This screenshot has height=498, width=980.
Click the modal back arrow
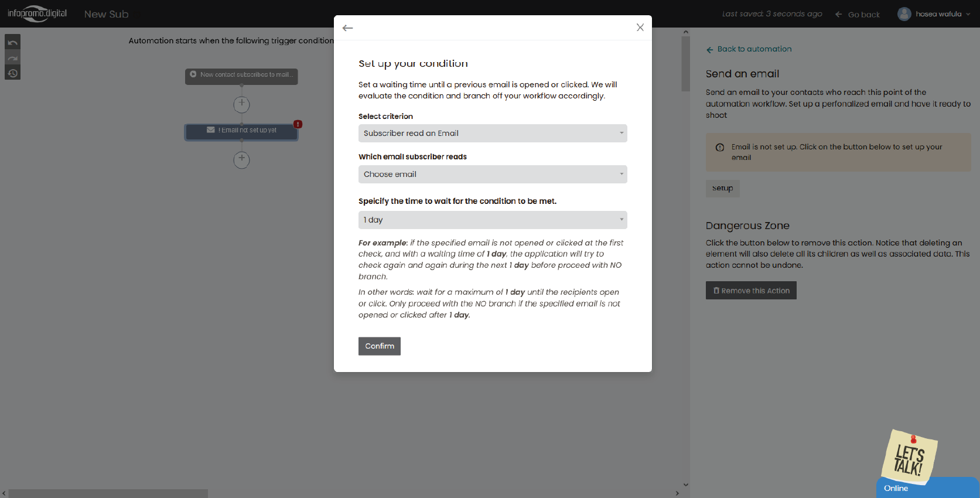tap(348, 28)
